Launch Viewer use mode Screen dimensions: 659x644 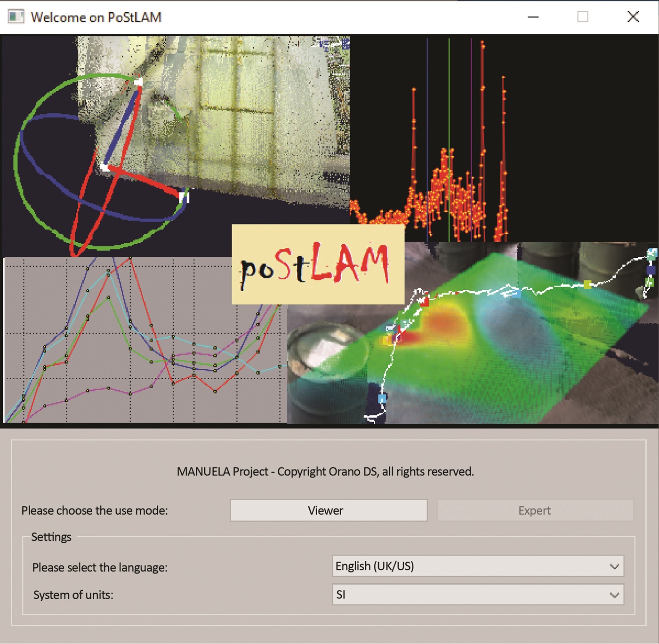pos(328,510)
